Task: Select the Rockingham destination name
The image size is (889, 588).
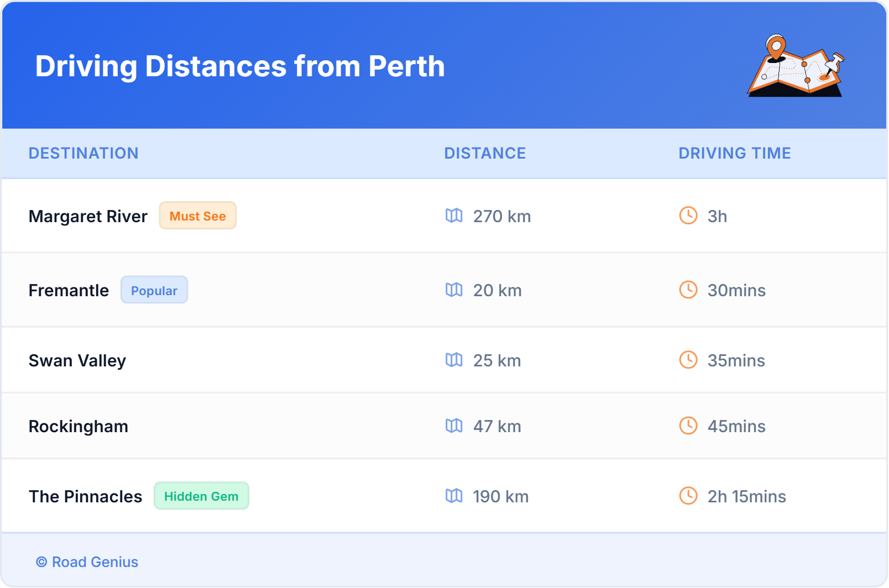Action: point(79,426)
